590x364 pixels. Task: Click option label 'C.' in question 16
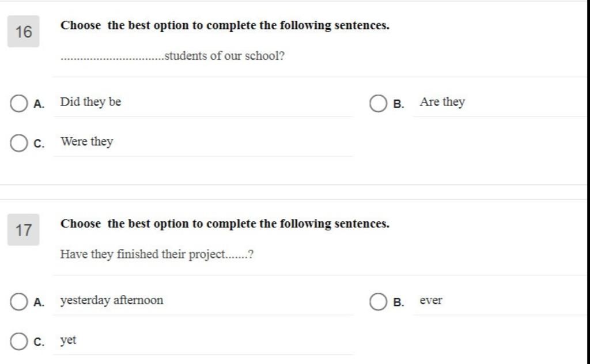(39, 143)
